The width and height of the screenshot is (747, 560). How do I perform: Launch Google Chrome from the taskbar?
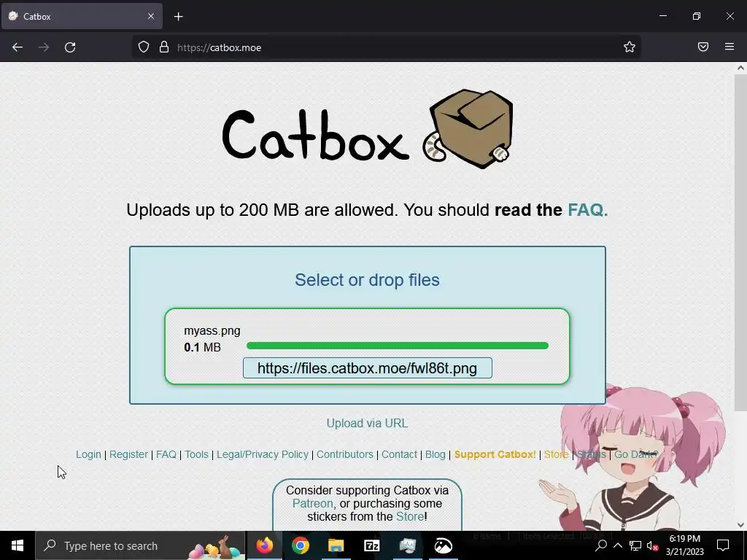[300, 545]
